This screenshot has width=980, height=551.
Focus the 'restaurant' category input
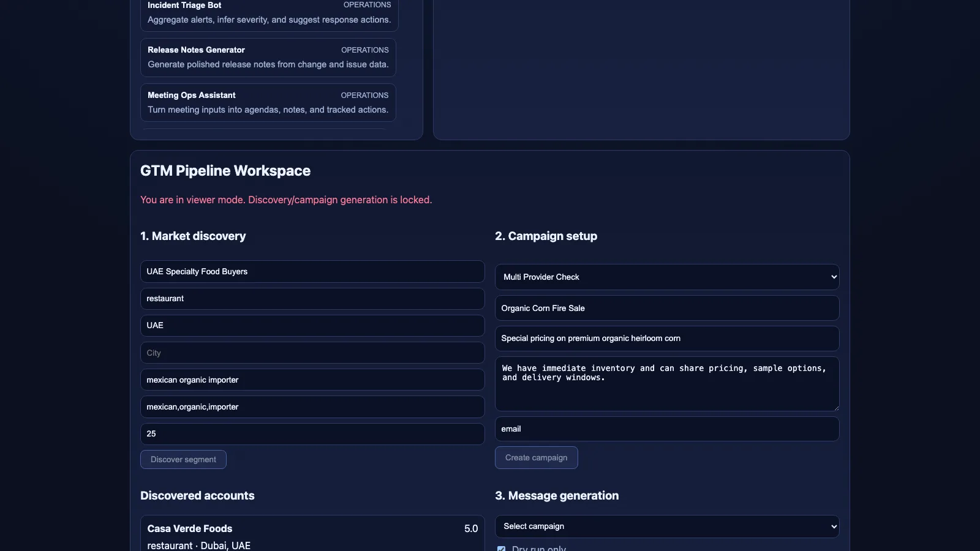click(x=312, y=299)
